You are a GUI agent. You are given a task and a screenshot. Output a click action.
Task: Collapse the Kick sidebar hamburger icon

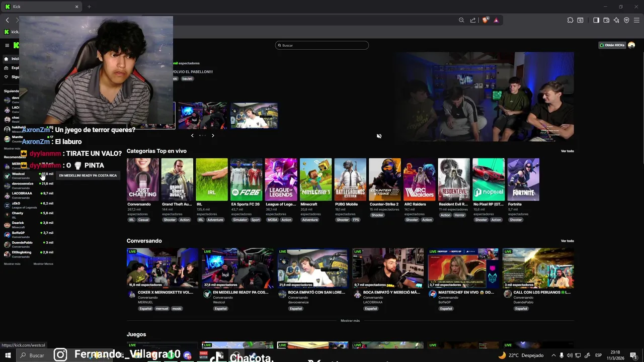pyautogui.click(x=7, y=45)
